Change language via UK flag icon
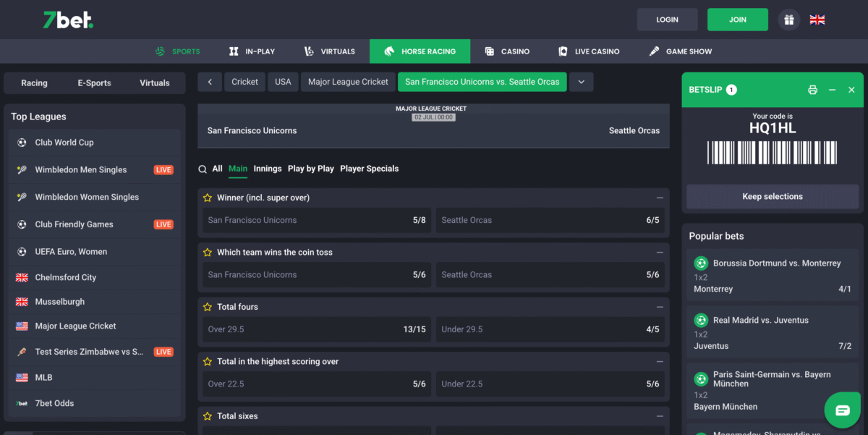Screen dimensions: 868x435 pyautogui.click(x=817, y=20)
